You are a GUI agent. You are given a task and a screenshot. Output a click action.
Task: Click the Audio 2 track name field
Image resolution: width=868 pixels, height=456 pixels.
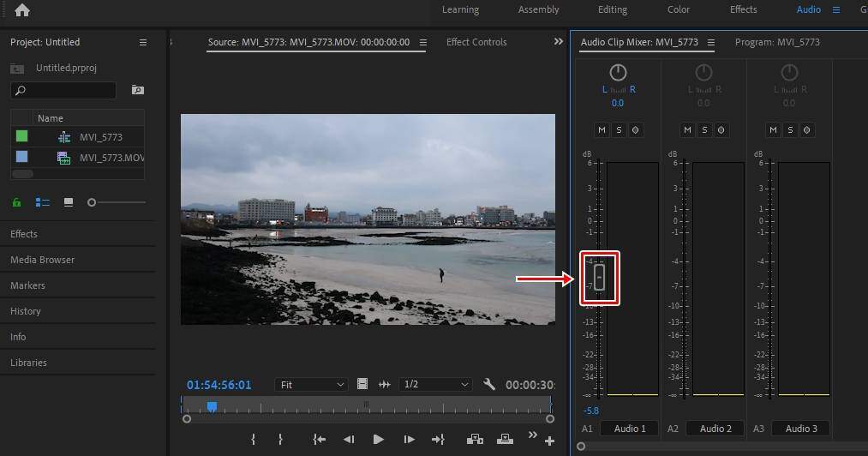tap(715, 429)
